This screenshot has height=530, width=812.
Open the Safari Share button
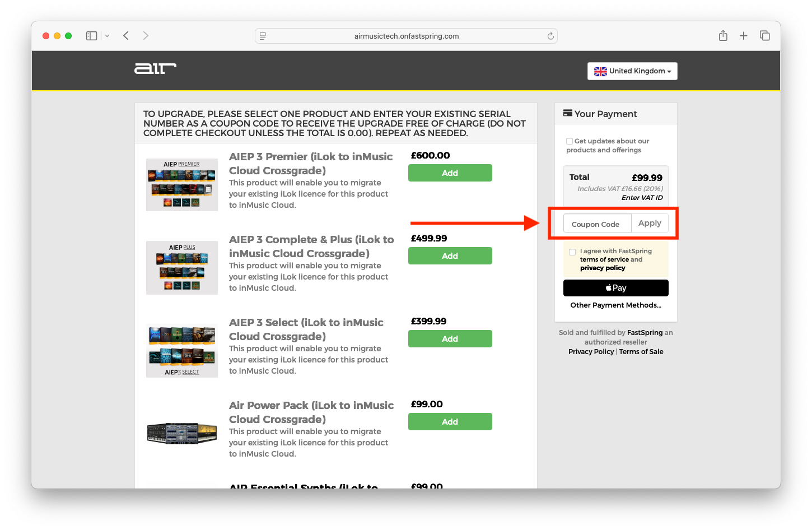coord(723,35)
